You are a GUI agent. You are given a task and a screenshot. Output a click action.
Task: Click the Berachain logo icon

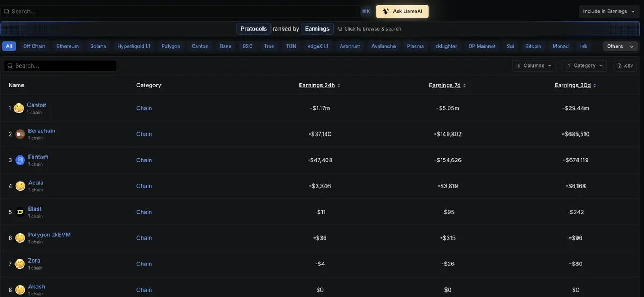(20, 134)
